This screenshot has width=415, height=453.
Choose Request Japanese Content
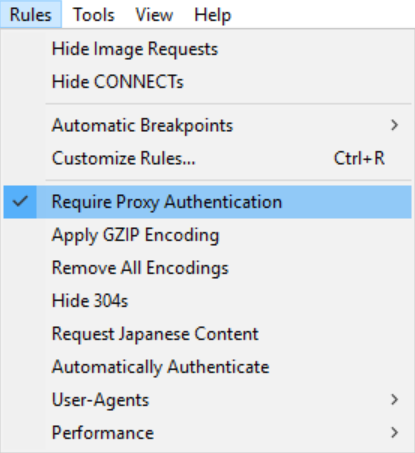click(207, 334)
